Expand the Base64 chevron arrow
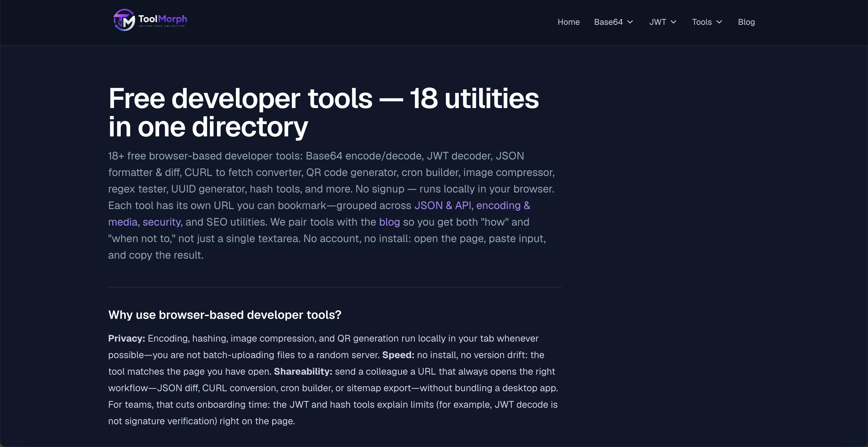The width and height of the screenshot is (868, 447). [630, 22]
